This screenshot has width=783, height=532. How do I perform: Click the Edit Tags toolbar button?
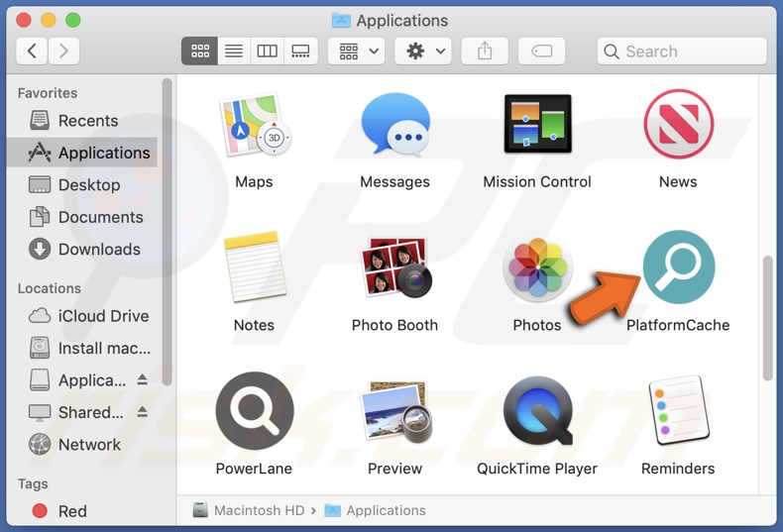(541, 51)
